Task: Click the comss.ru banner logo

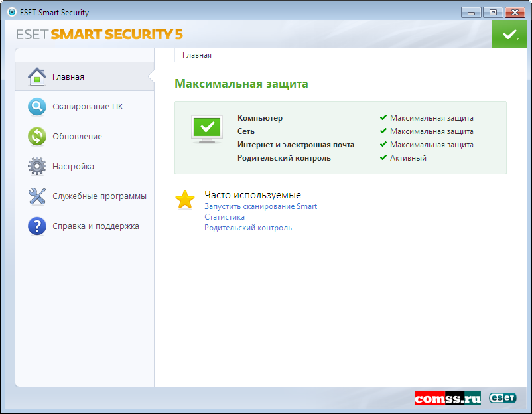Action: pos(448,397)
